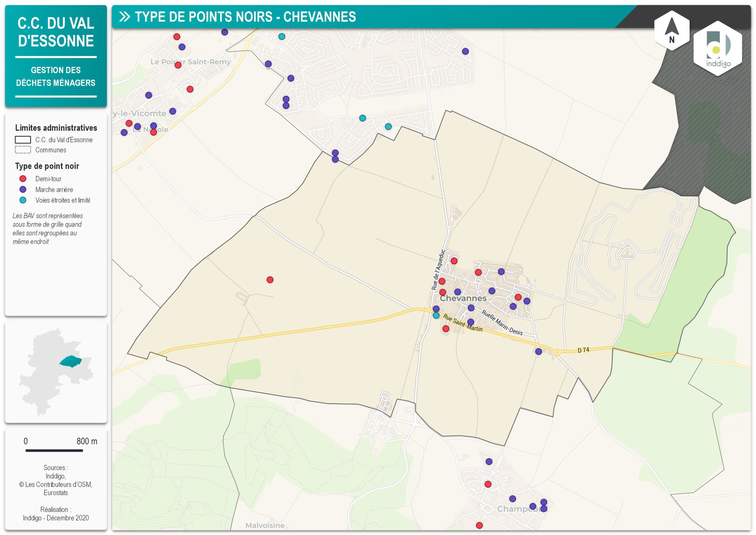The image size is (756, 535).
Task: Click the north arrow compass icon
Action: [x=672, y=30]
